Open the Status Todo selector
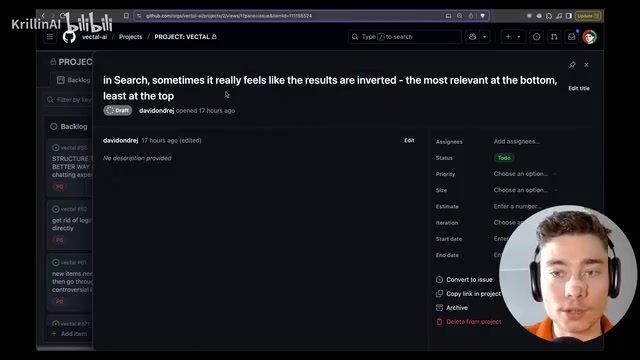This screenshot has width=640, height=360. (x=504, y=158)
